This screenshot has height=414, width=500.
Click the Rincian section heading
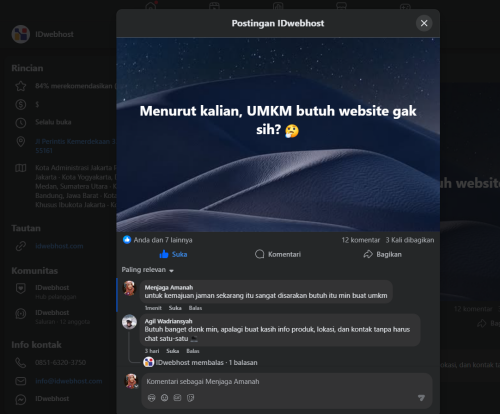pyautogui.click(x=27, y=68)
